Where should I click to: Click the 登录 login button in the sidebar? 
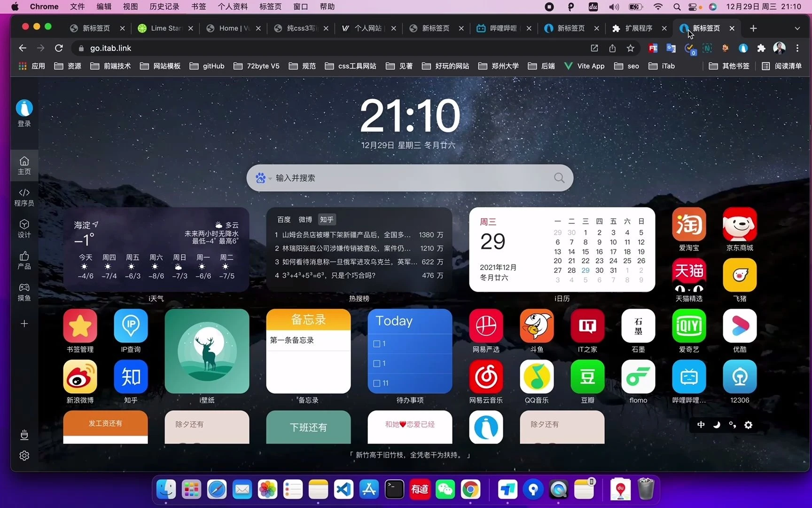point(24,113)
